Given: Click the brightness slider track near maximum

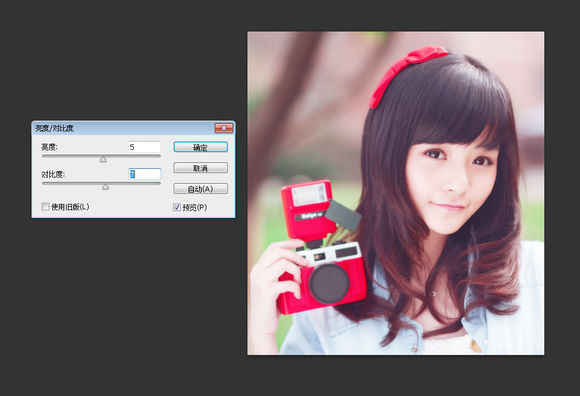Looking at the screenshot, I should pos(158,156).
